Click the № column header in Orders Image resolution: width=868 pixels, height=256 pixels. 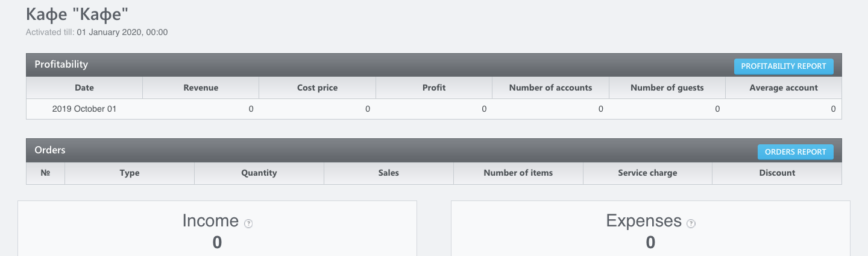coord(45,173)
